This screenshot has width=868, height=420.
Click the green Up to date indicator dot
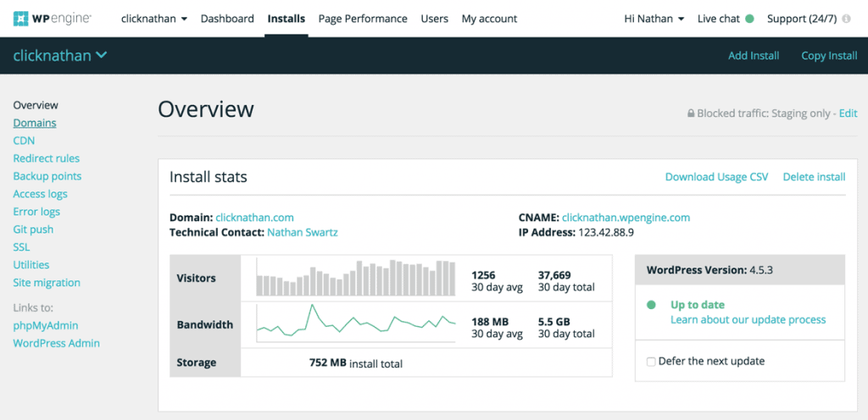[652, 305]
